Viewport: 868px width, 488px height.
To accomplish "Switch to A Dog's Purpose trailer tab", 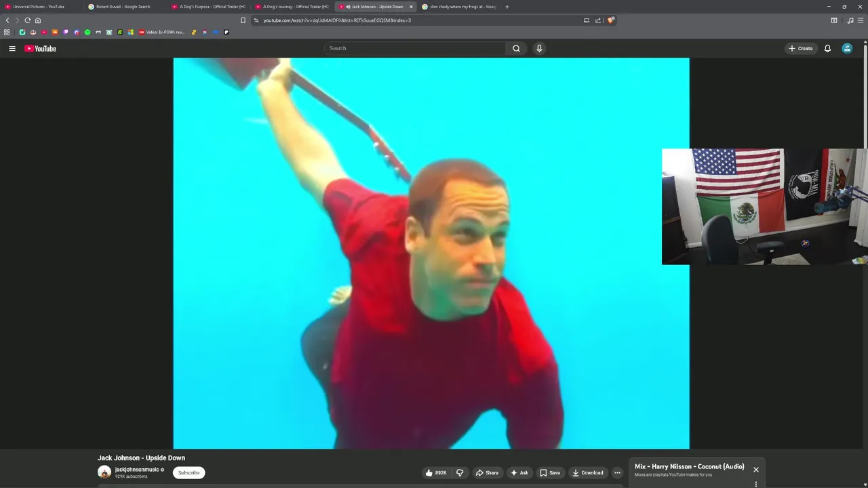I will click(x=208, y=7).
